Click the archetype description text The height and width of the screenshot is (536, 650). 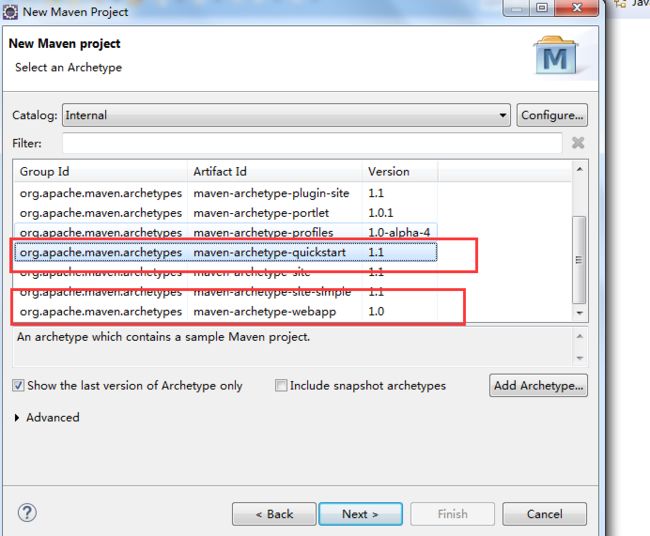pos(163,337)
